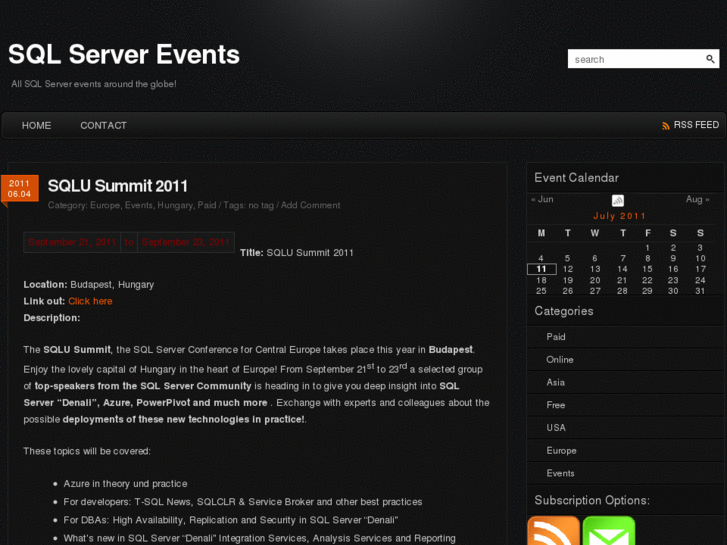
Task: Go to the SQL Server Events site title
Action: pyautogui.click(x=124, y=54)
